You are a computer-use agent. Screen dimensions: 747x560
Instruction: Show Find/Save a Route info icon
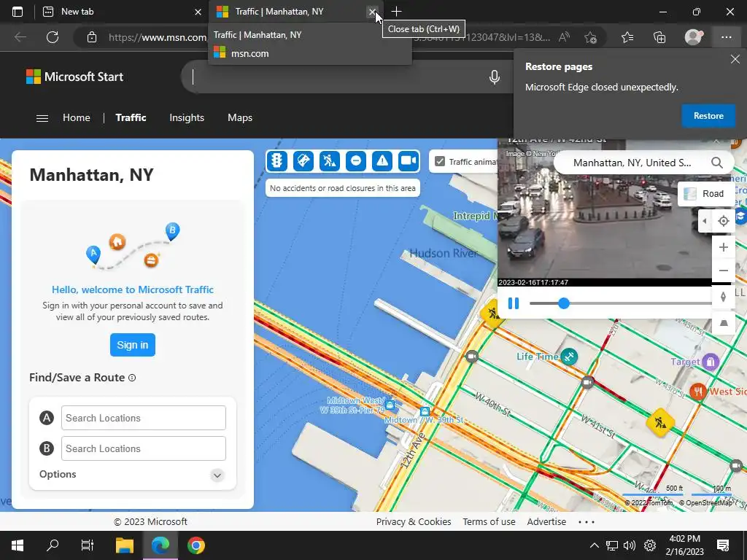[x=132, y=378]
